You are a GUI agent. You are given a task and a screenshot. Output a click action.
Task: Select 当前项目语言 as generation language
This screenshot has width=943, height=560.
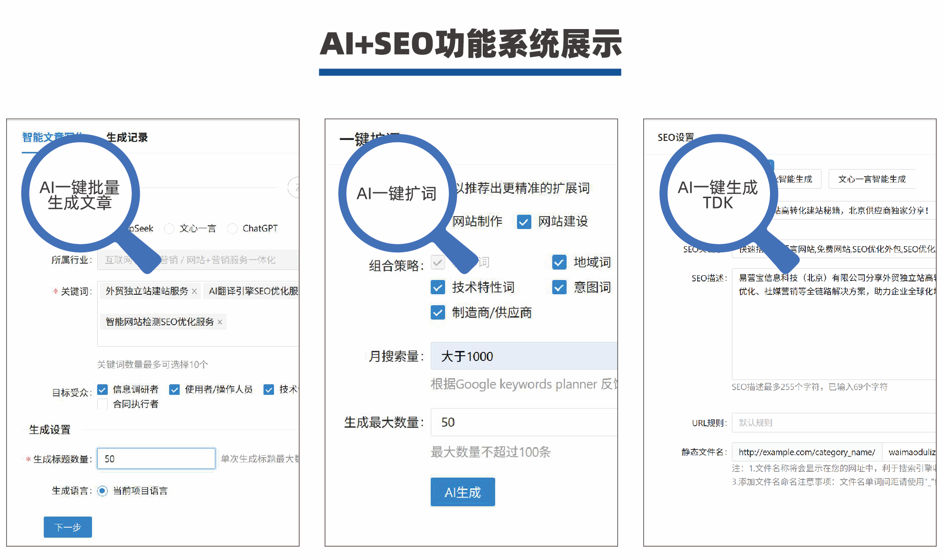[102, 491]
